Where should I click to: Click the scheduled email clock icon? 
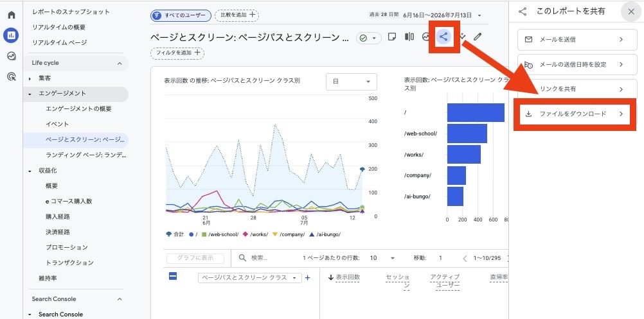(528, 65)
